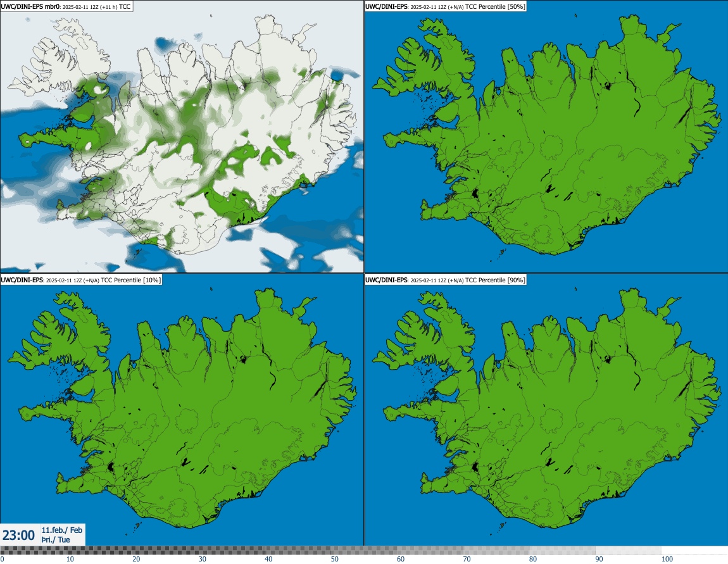This screenshot has height=564, width=728.
Task: Click the dark checkered 0–10 color scale segment
Action: 33,551
